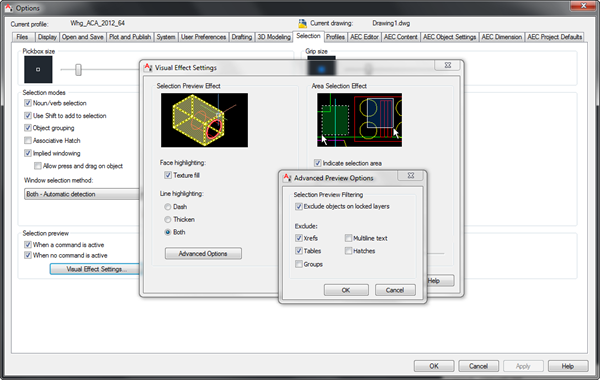This screenshot has width=600, height=380.
Task: Click Visual Effect Settings button
Action: [x=96, y=269]
